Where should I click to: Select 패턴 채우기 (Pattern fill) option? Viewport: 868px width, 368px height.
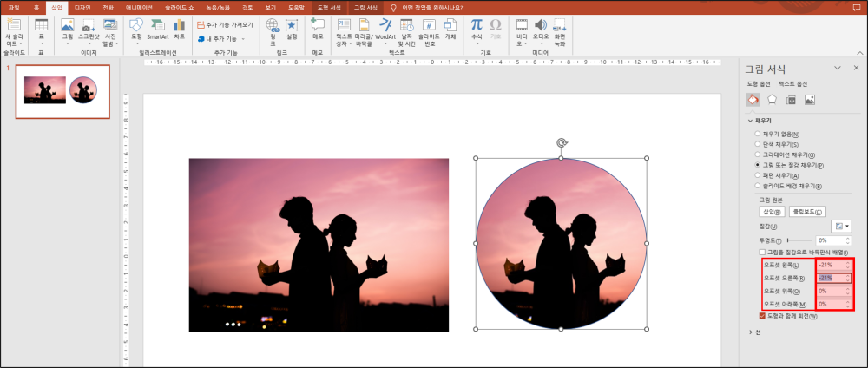tap(757, 175)
